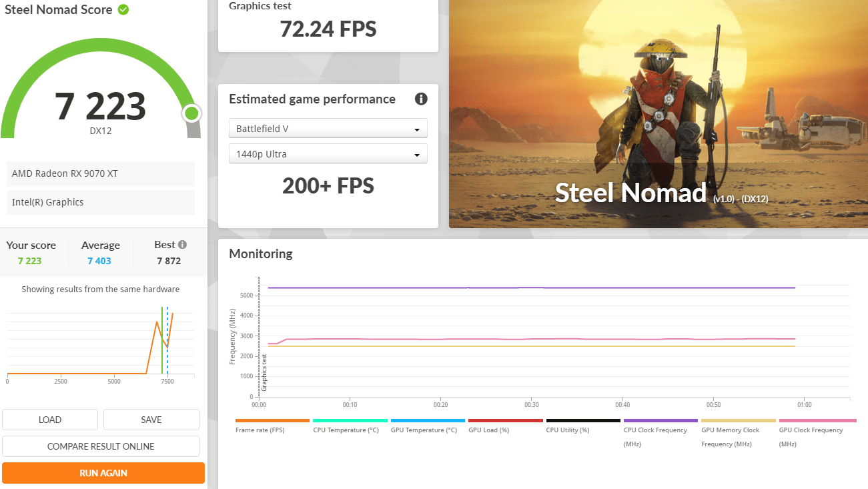This screenshot has height=489, width=868.
Task: Click the 72.24 FPS graphics test result
Action: pyautogui.click(x=328, y=29)
